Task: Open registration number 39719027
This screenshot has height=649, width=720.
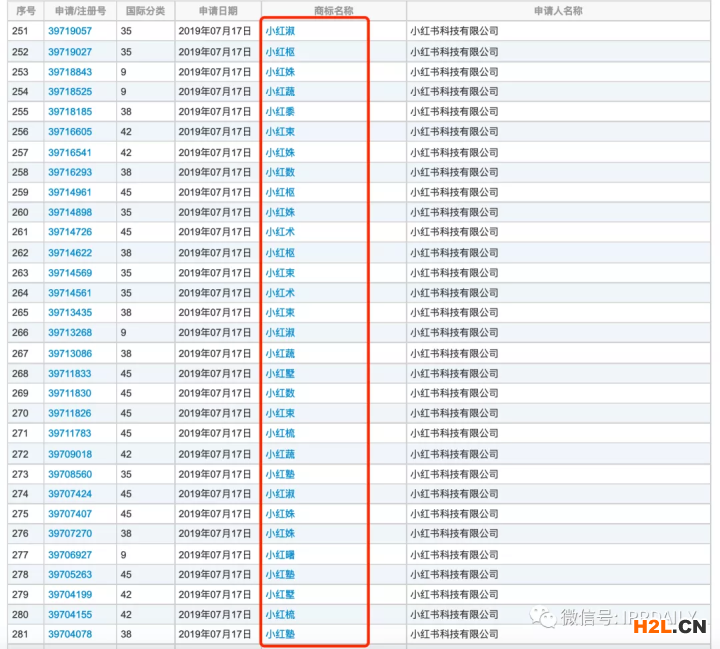Action: coord(70,52)
